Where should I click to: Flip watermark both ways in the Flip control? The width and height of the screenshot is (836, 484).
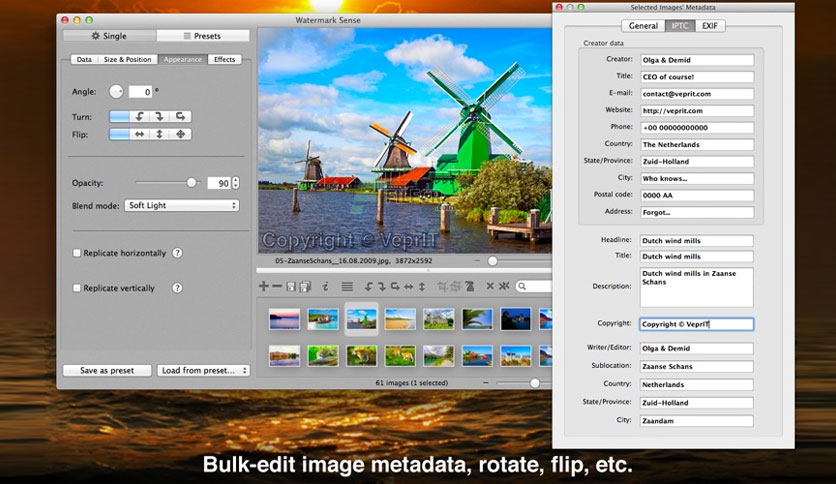point(181,134)
